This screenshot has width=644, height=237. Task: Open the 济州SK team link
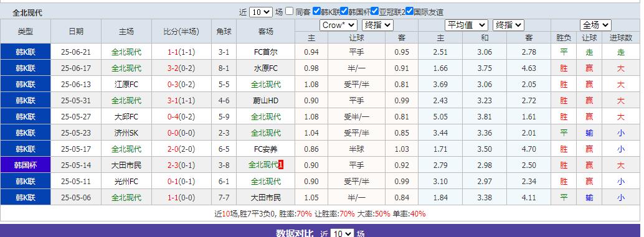pos(126,133)
